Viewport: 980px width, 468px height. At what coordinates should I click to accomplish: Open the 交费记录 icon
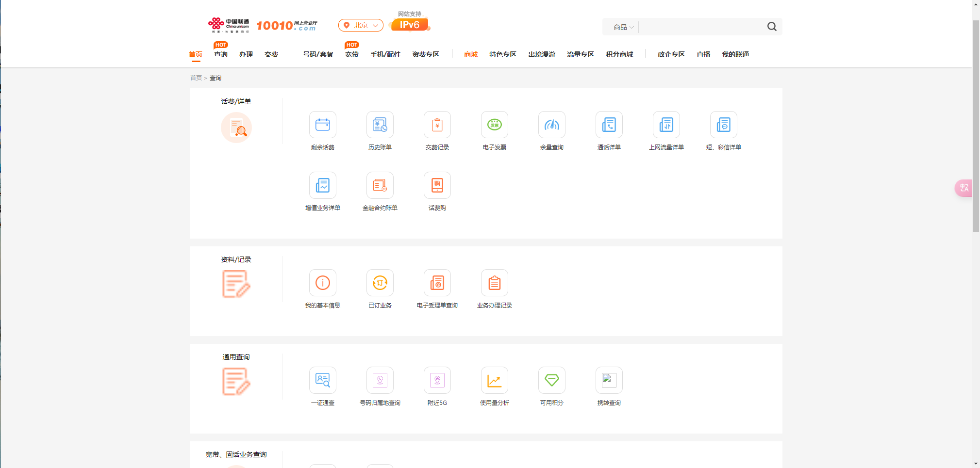(x=437, y=125)
